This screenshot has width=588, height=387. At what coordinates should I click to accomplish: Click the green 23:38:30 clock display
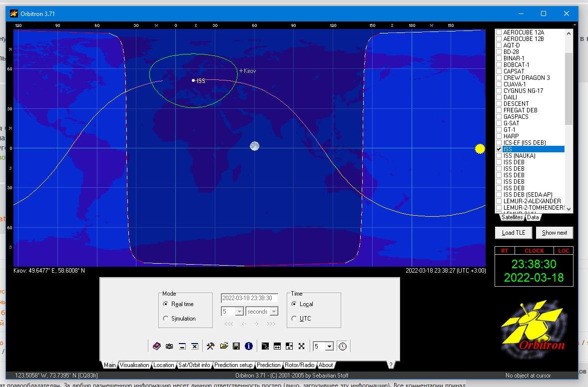pos(534,264)
